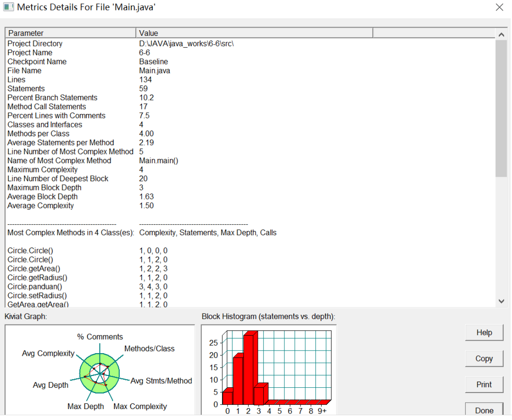Close the Metrics Details dialog

[499, 7]
